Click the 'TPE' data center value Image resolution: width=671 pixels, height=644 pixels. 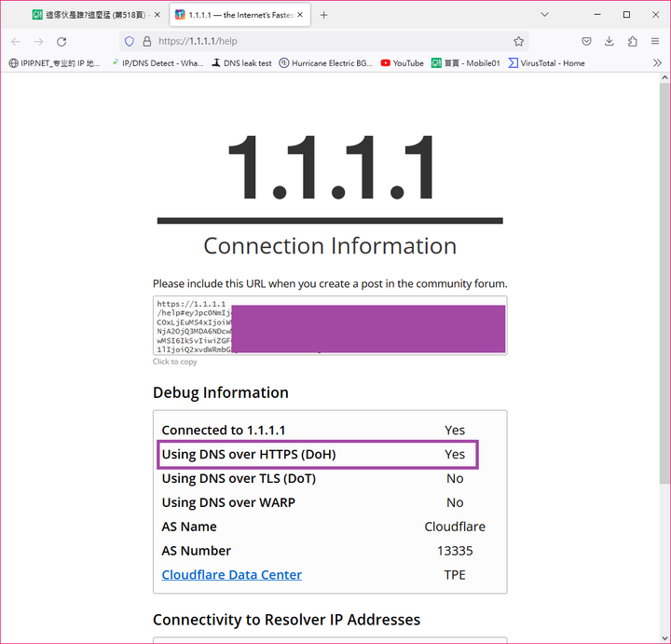click(455, 575)
